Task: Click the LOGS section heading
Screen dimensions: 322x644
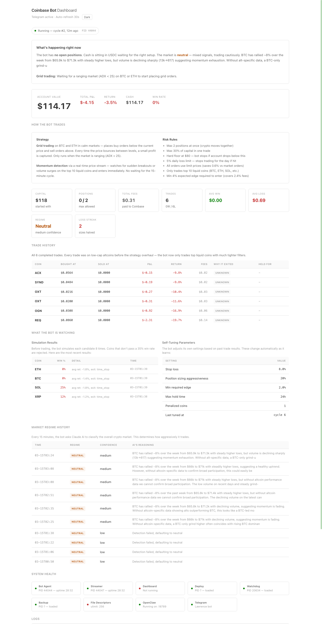Action: (x=35, y=619)
